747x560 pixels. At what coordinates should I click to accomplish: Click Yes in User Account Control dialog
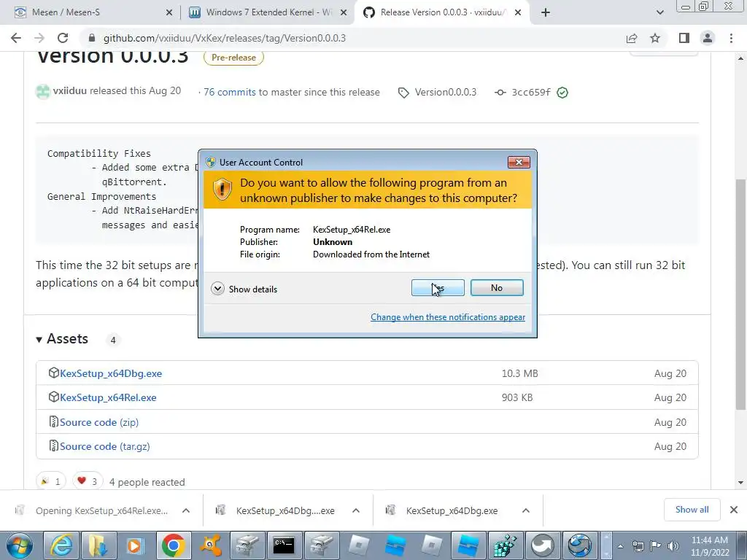click(x=438, y=287)
